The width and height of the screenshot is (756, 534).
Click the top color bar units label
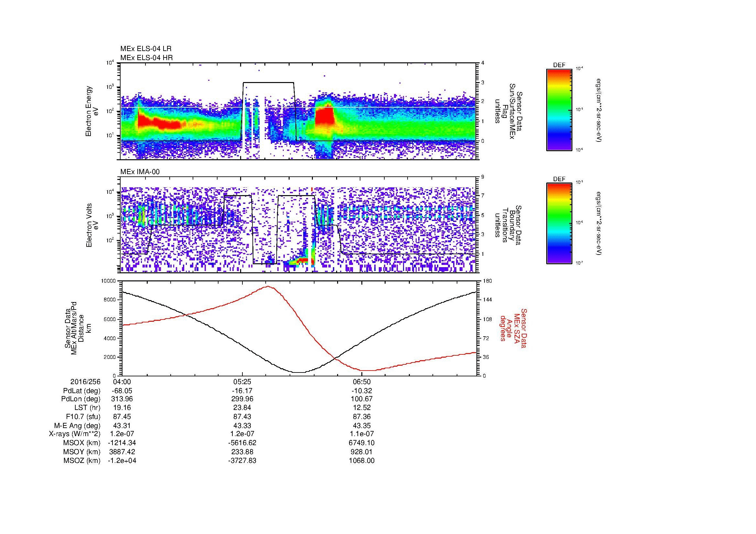(x=599, y=110)
